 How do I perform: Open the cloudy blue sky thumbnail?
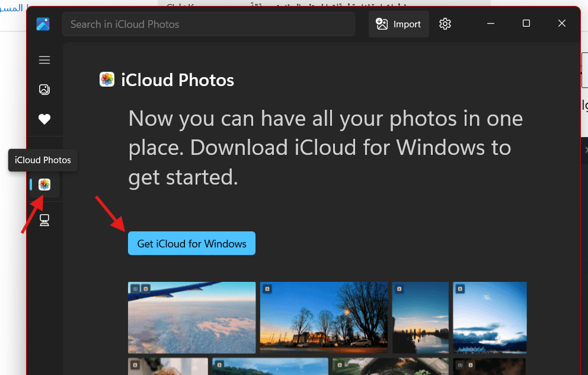click(x=490, y=317)
